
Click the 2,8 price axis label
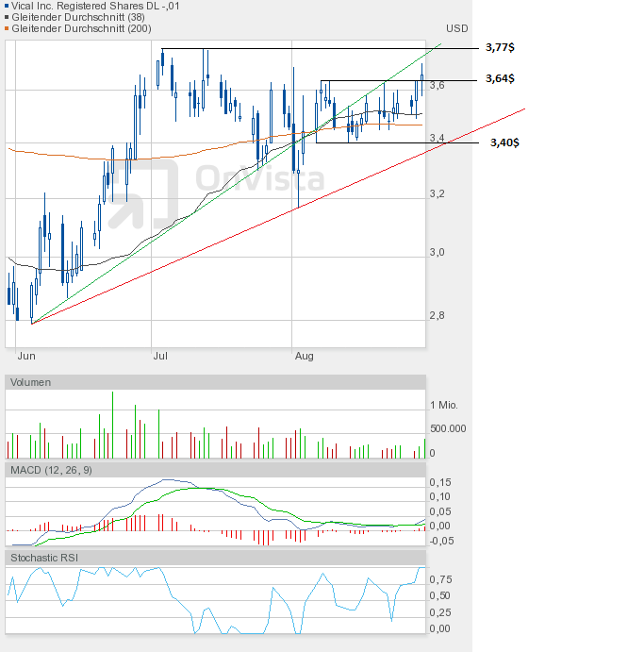tap(437, 315)
